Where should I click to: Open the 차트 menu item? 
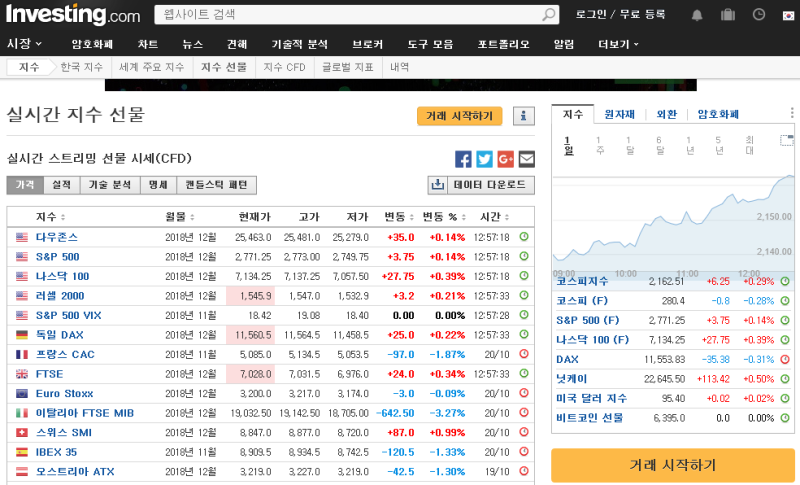[148, 44]
